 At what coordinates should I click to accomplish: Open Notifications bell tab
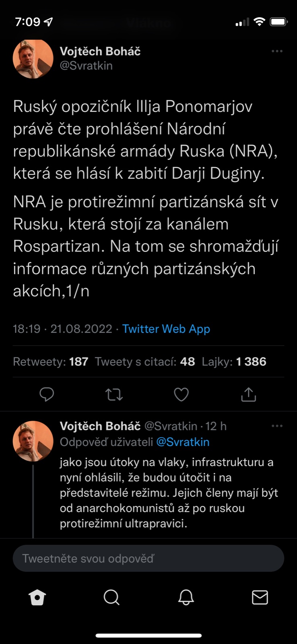point(186,597)
